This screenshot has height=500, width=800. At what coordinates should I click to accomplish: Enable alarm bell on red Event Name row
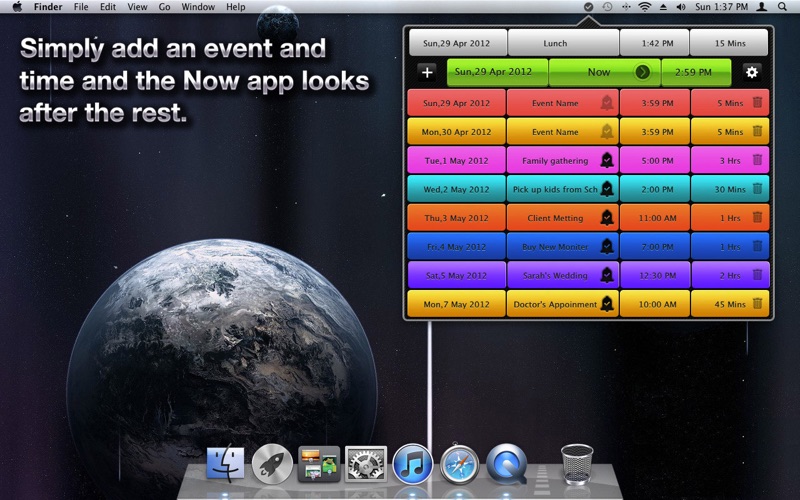606,103
